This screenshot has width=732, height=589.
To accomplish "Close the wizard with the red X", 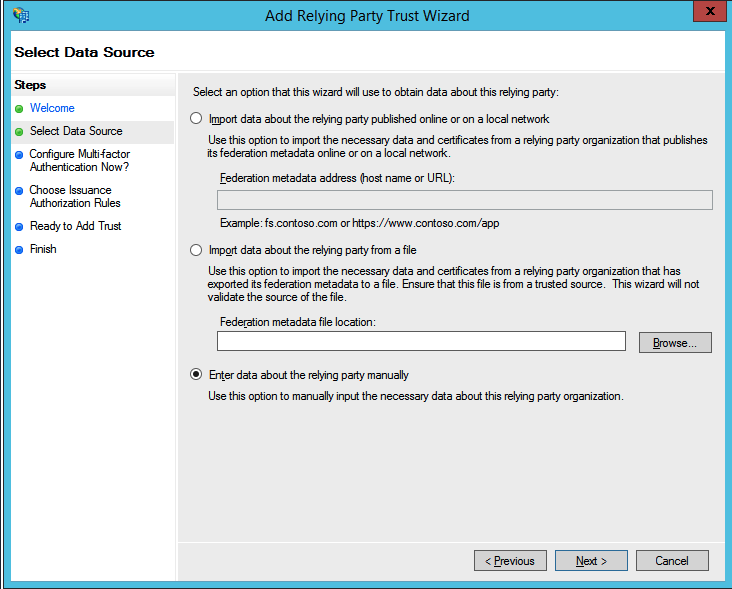I will tap(710, 11).
